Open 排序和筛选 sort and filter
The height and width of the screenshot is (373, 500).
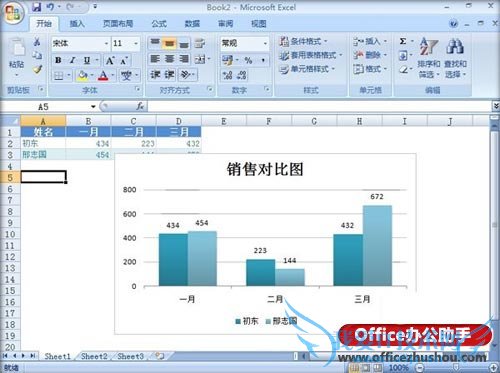click(429, 58)
